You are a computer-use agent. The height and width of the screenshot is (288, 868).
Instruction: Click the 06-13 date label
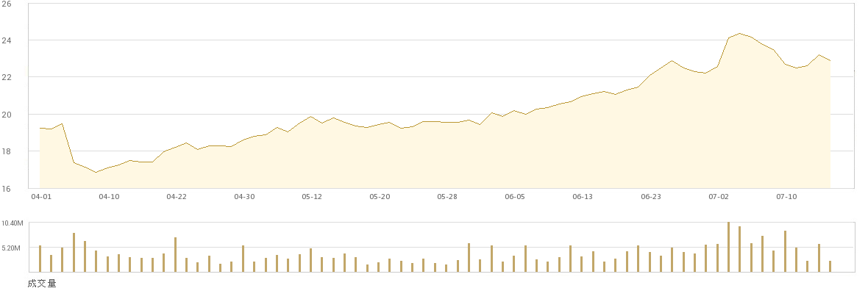pyautogui.click(x=583, y=197)
